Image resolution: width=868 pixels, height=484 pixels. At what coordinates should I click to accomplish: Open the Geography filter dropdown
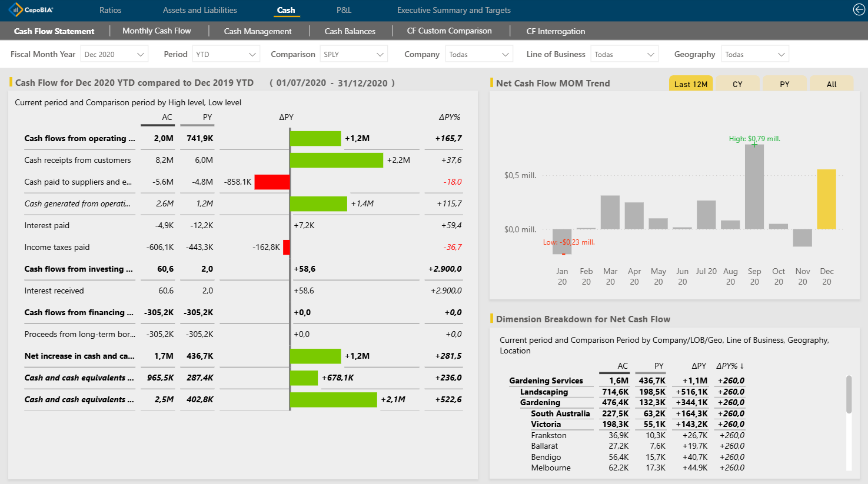click(755, 54)
